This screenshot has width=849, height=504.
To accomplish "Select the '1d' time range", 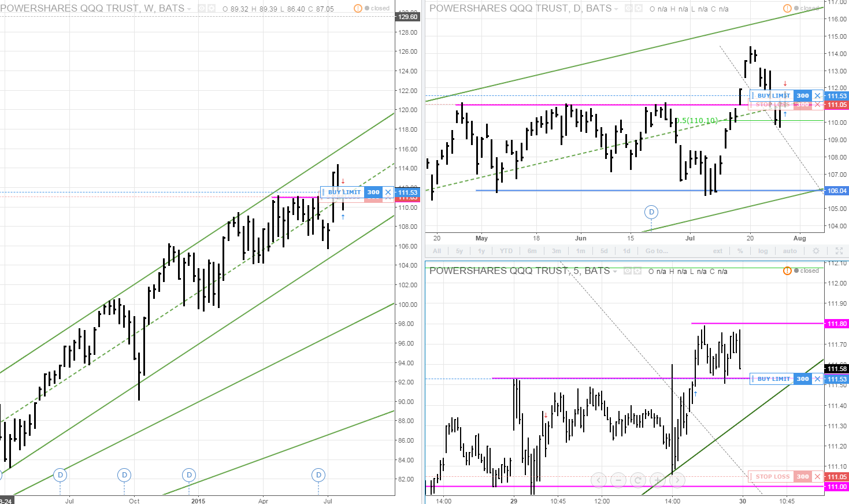I will pos(627,251).
